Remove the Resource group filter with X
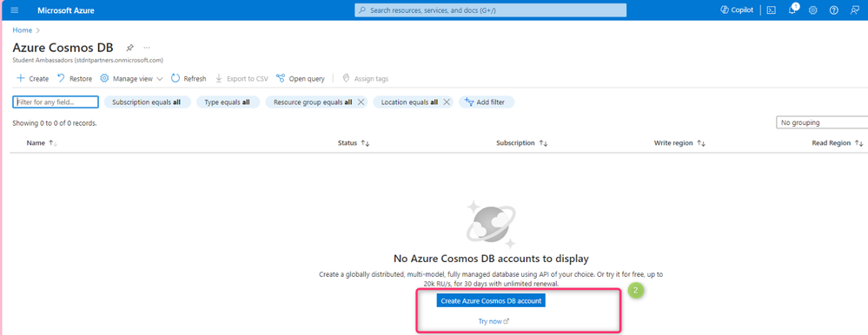 point(361,102)
